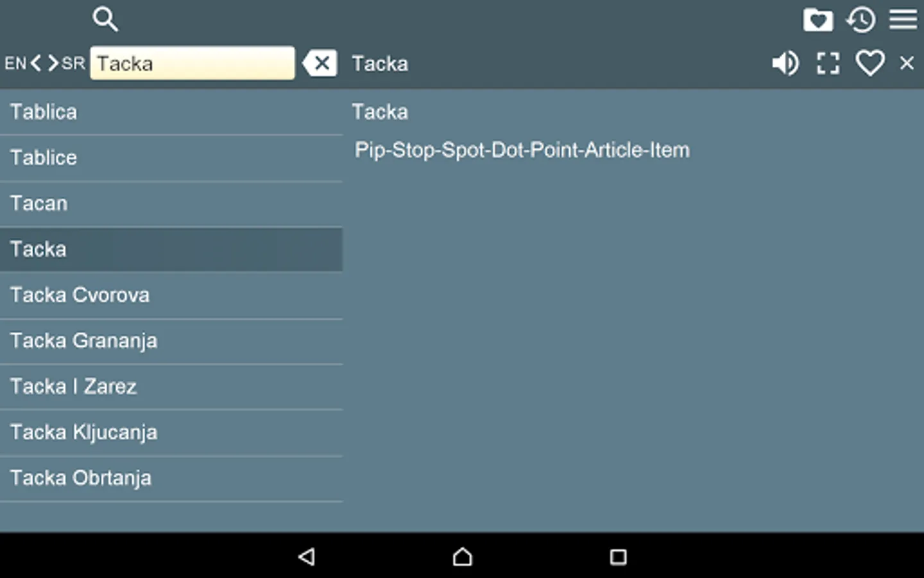Select the Tablica entry in the list

click(171, 112)
